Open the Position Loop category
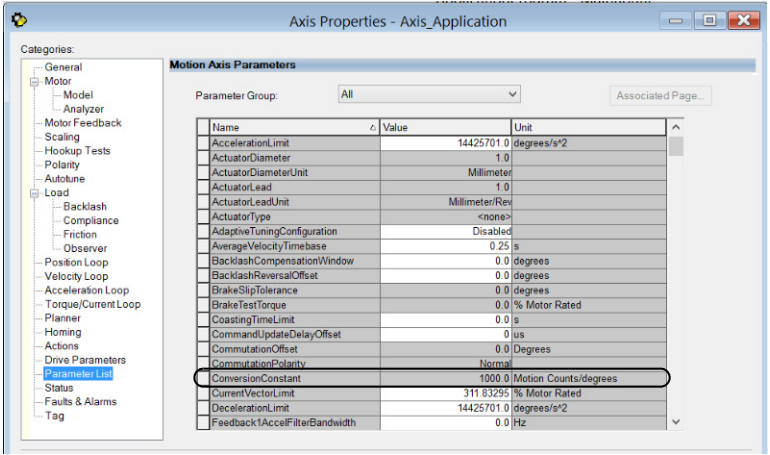 click(x=77, y=262)
